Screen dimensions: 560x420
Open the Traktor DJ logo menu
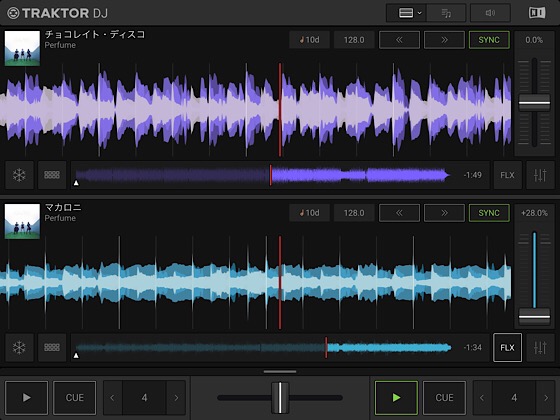pos(57,13)
